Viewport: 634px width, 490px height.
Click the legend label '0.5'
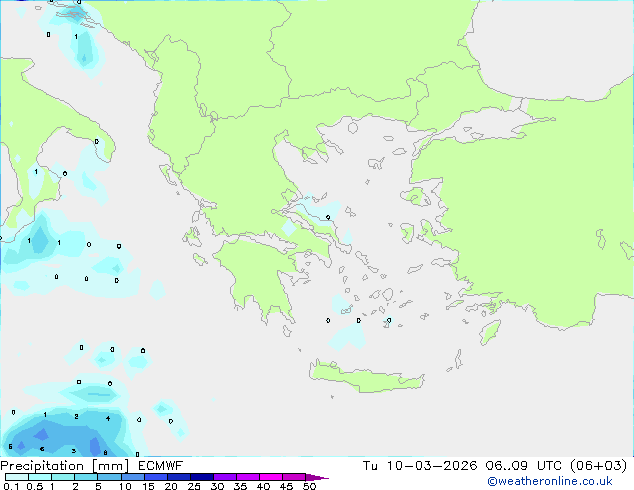(x=35, y=486)
